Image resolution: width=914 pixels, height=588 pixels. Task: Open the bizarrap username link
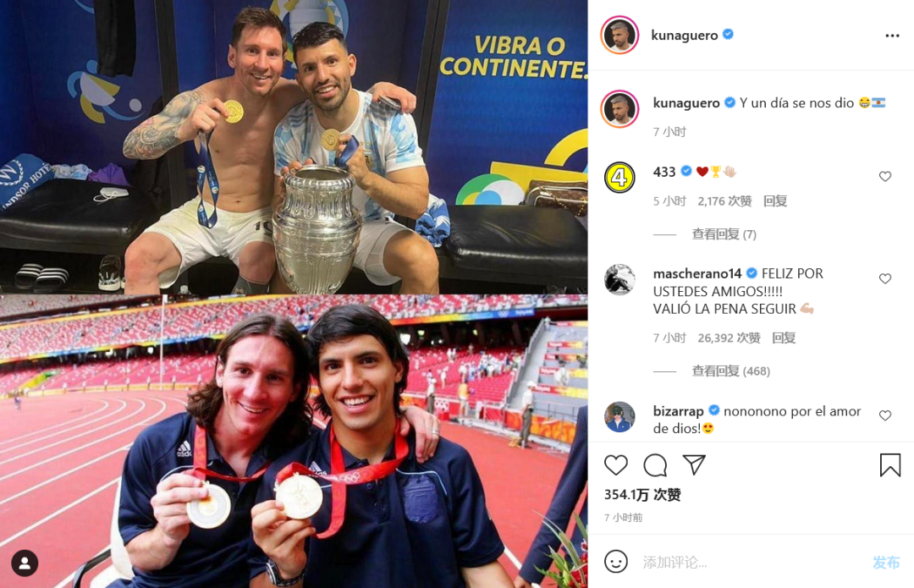coord(678,411)
